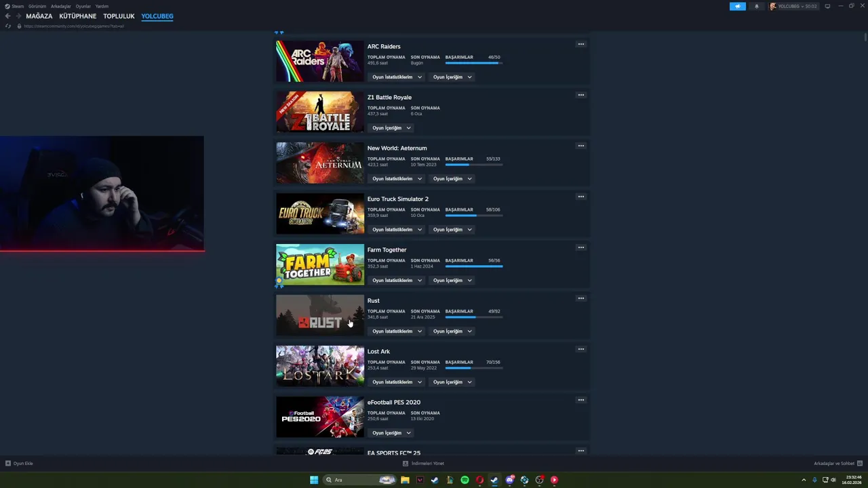Image resolution: width=868 pixels, height=488 pixels.
Task: Go to the KÜTÜPHANE tab
Action: pyautogui.click(x=78, y=16)
